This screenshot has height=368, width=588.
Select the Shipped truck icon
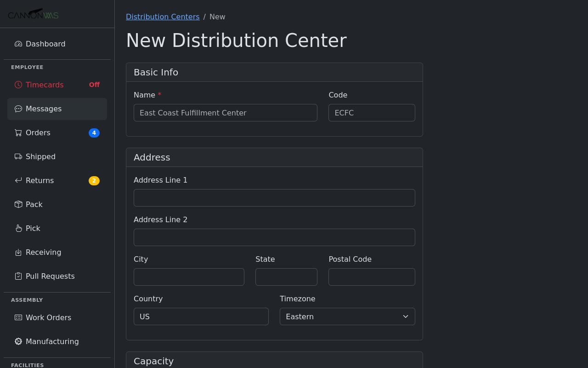(x=18, y=156)
